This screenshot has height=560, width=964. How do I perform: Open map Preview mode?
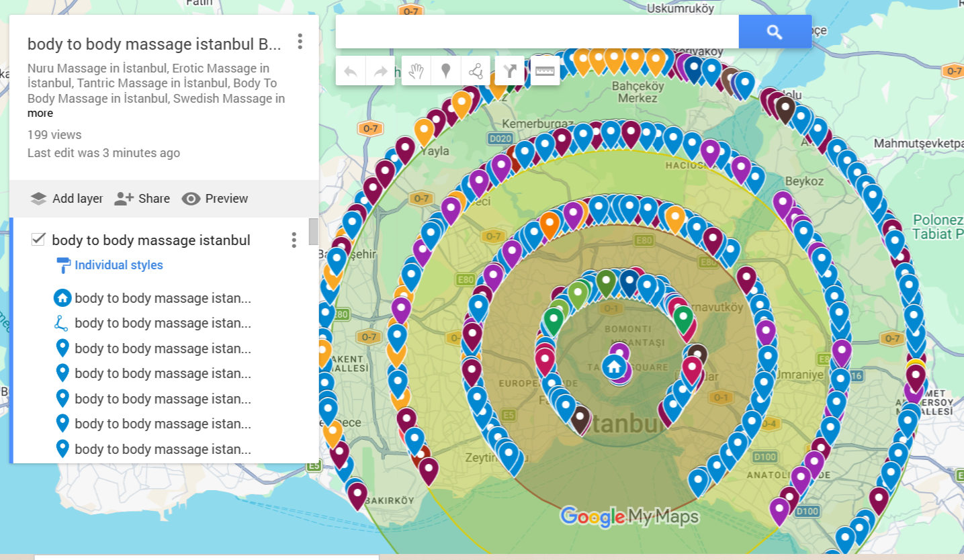pyautogui.click(x=215, y=199)
